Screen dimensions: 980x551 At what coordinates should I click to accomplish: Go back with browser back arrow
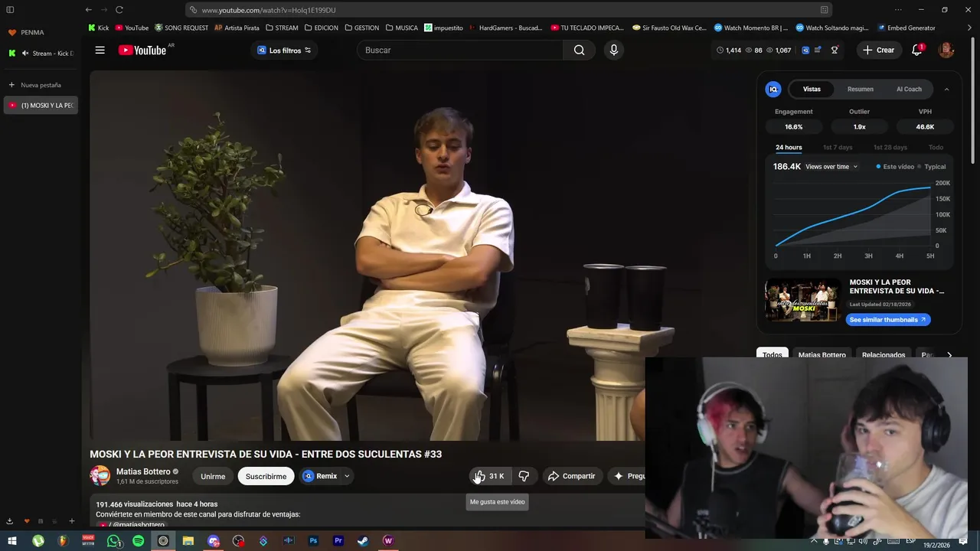coord(89,10)
